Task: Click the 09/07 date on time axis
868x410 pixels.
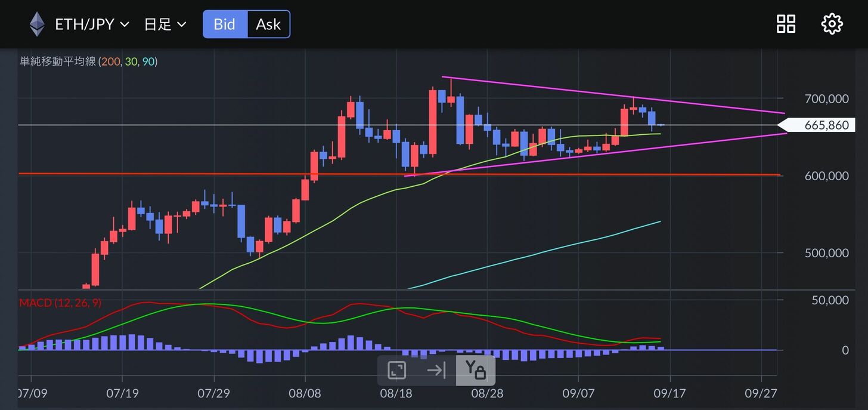Action: click(x=578, y=394)
